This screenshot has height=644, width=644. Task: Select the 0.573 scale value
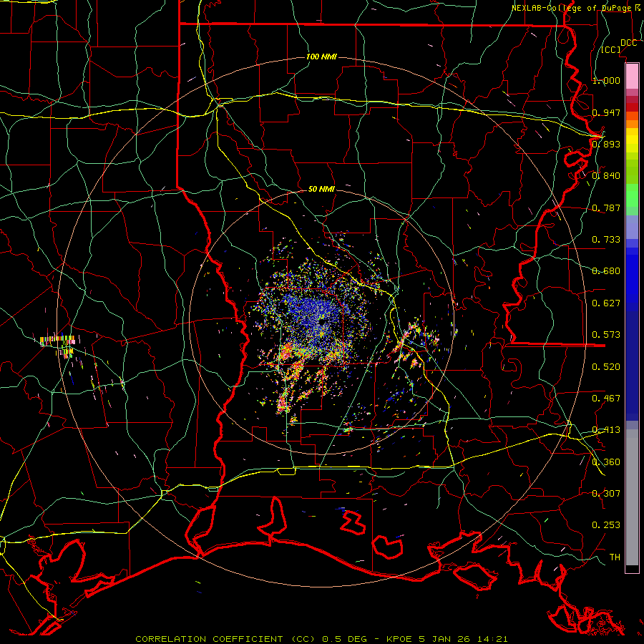(606, 335)
